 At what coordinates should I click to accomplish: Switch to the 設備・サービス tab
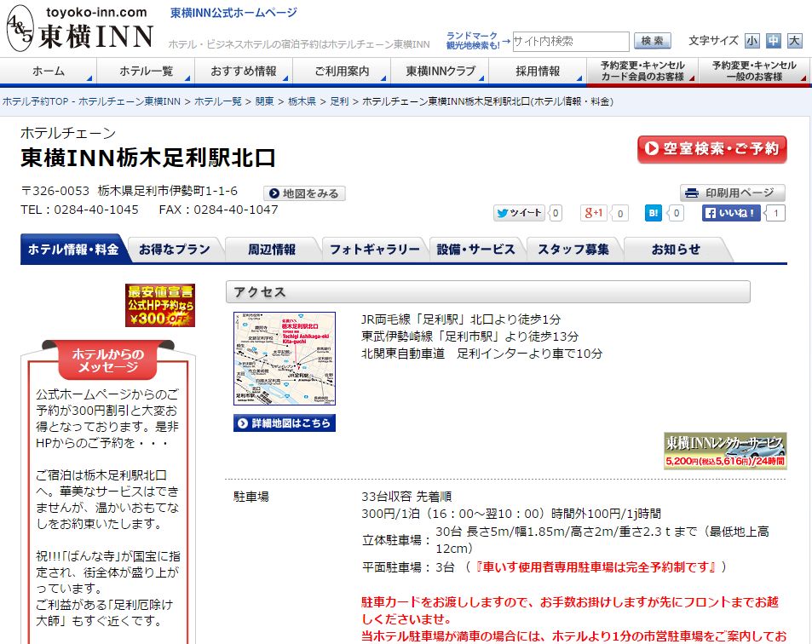coord(476,250)
